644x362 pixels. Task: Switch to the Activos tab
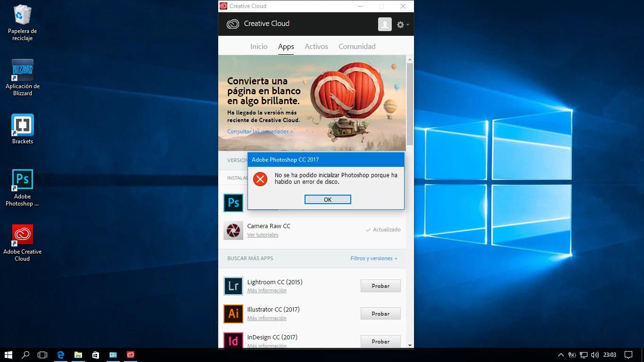316,46
